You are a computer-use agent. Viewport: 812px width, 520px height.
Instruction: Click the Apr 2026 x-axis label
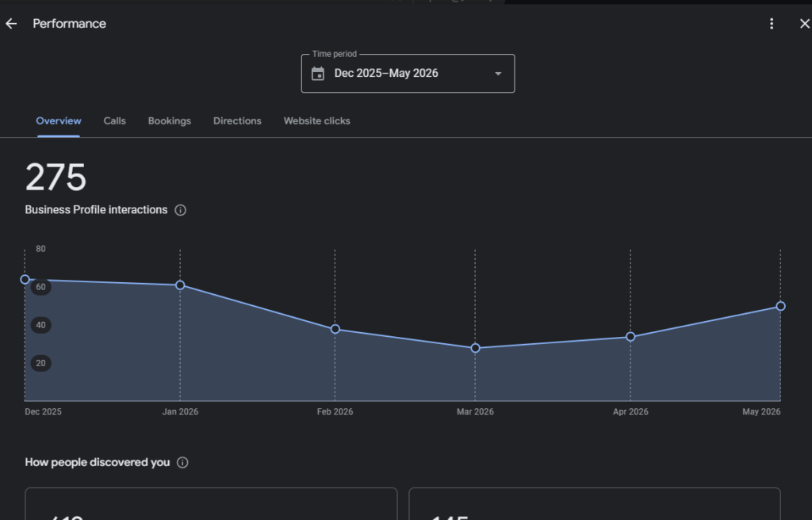630,411
